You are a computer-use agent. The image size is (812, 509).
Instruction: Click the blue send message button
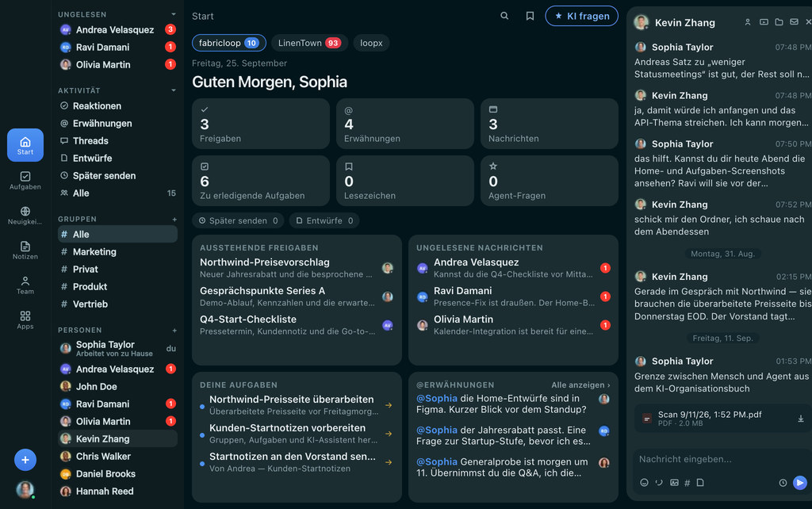point(799,482)
